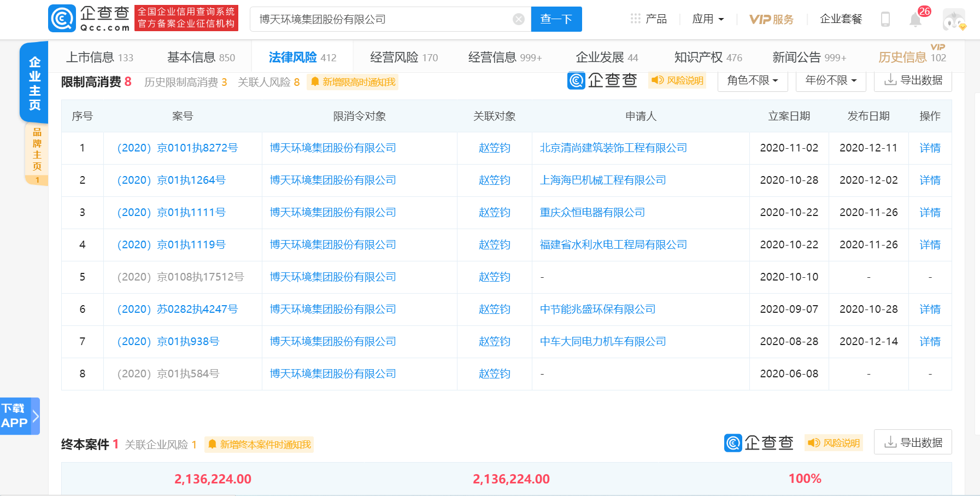The width and height of the screenshot is (980, 496).
Task: Open applicant 中节能兆盛环保有限公司
Action: tap(597, 310)
